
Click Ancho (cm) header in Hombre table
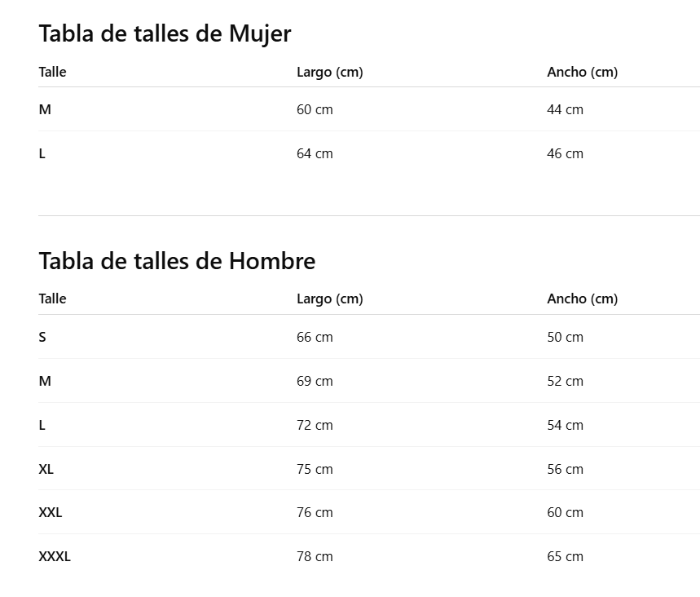pyautogui.click(x=582, y=298)
